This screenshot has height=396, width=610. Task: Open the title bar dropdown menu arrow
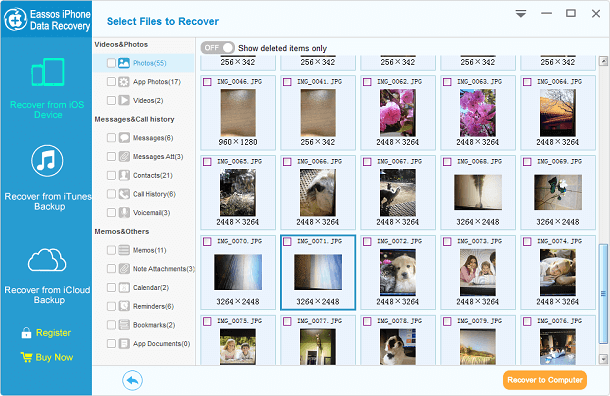pyautogui.click(x=521, y=14)
